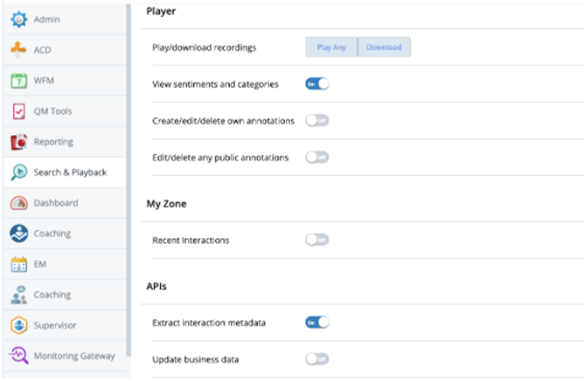Turn off Extract interaction metadata toggle
588x381 pixels.
point(317,322)
